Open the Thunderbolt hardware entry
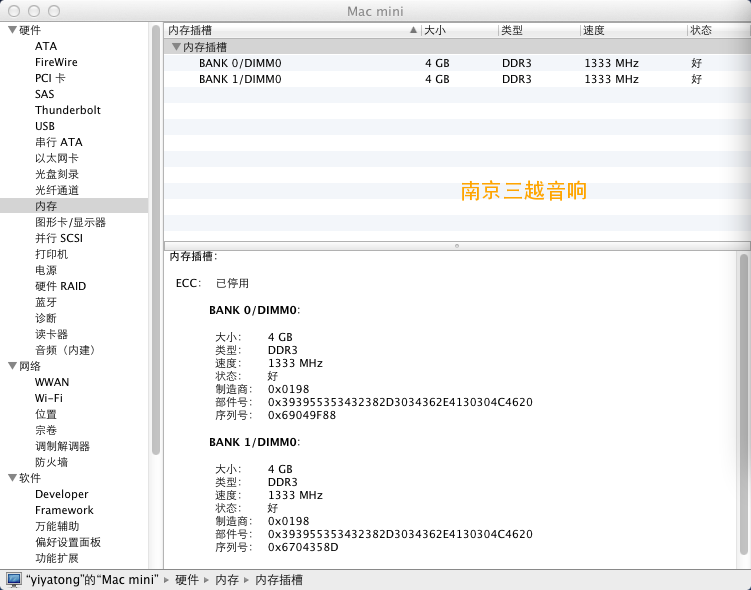 click(68, 110)
